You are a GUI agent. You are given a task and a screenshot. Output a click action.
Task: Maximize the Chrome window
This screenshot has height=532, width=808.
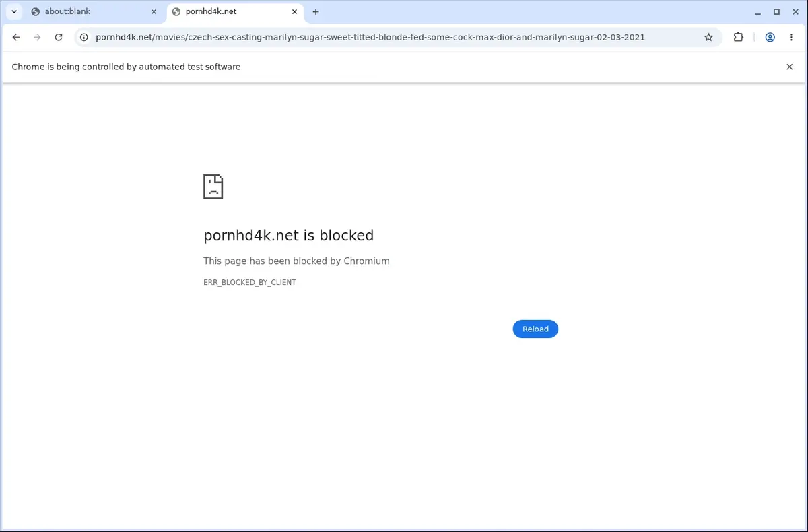point(776,11)
